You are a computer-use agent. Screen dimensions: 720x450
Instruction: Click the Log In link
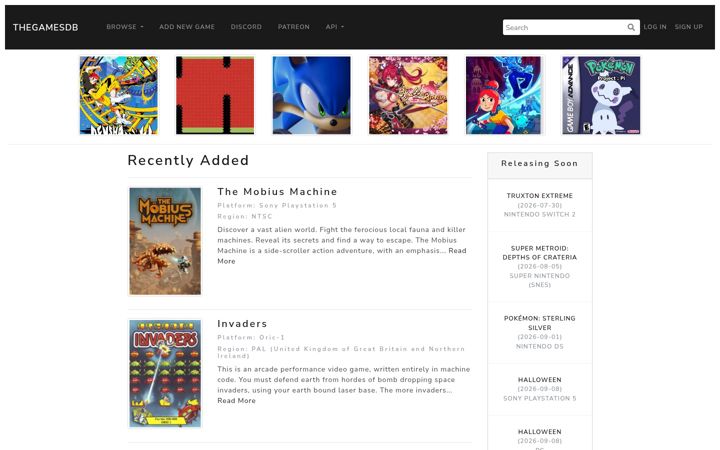[x=655, y=27]
